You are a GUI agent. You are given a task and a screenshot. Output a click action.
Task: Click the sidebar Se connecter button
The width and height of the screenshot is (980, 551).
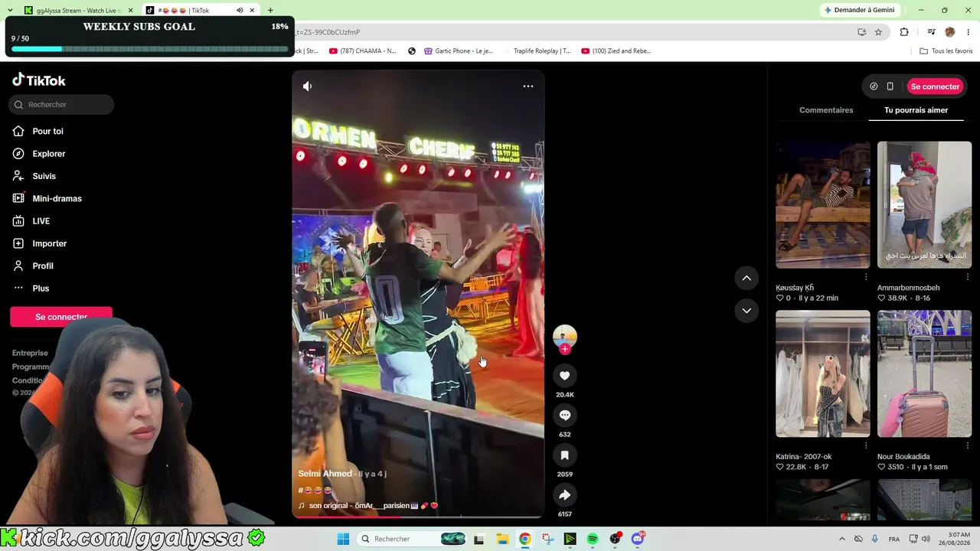(61, 317)
